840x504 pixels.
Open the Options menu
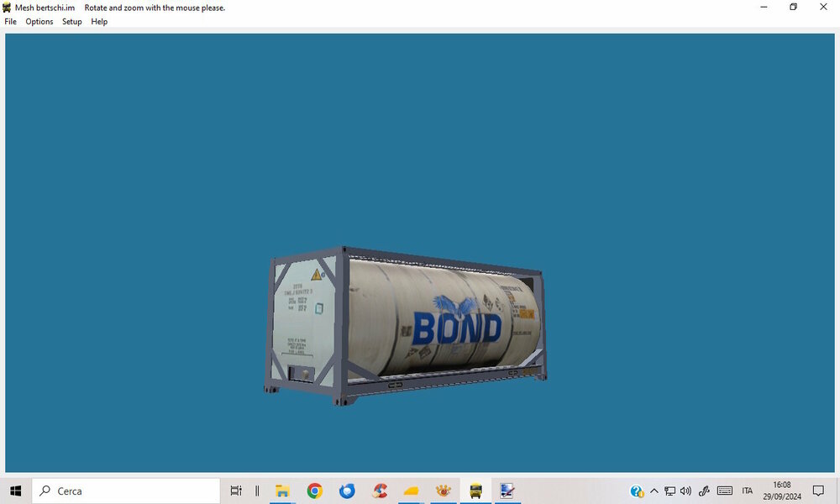coord(39,22)
